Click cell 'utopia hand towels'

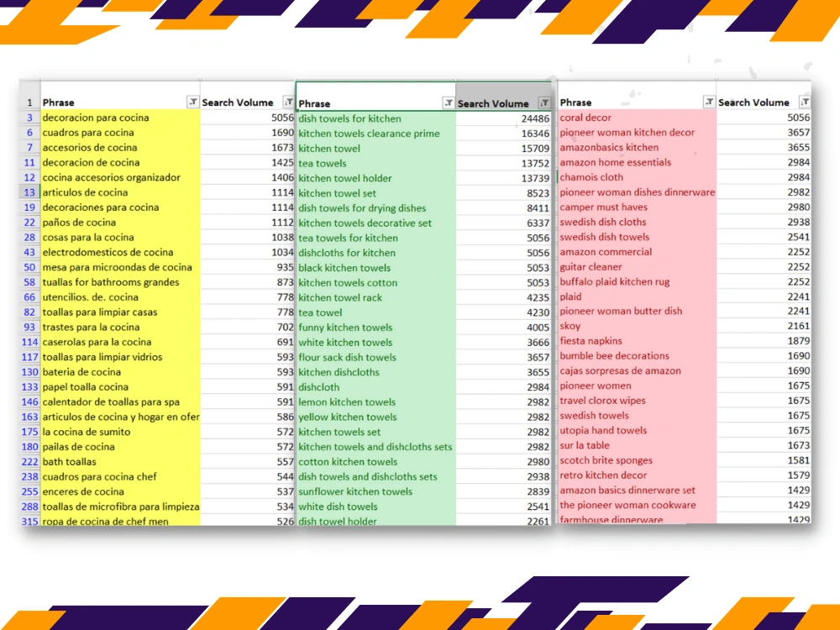coord(637,431)
